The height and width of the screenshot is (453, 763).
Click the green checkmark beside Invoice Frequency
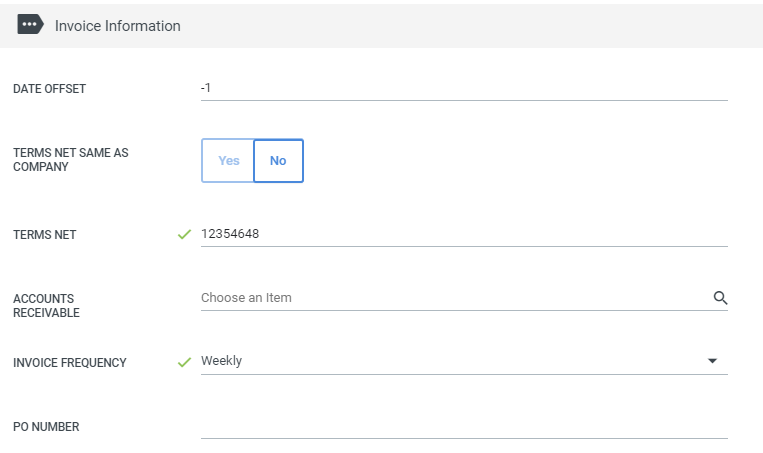(184, 362)
